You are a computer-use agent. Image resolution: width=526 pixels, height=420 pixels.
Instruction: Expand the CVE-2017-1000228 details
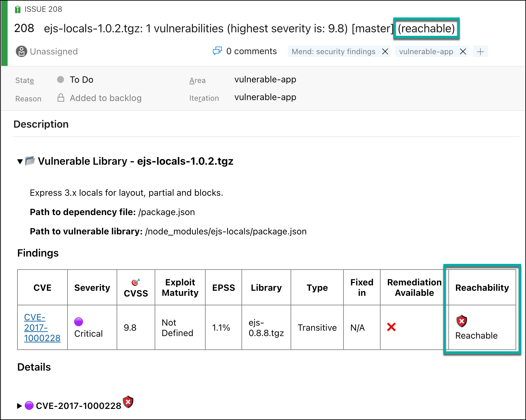tap(19, 406)
